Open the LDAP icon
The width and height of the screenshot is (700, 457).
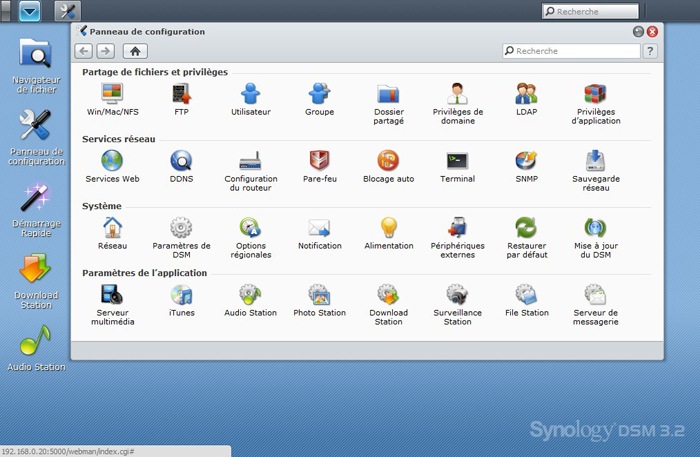526,99
